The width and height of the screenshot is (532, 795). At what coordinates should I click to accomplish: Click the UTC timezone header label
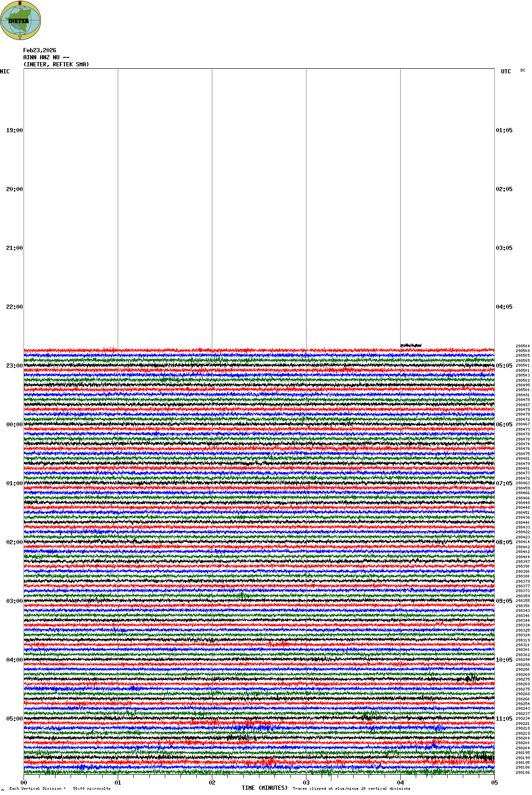click(506, 72)
